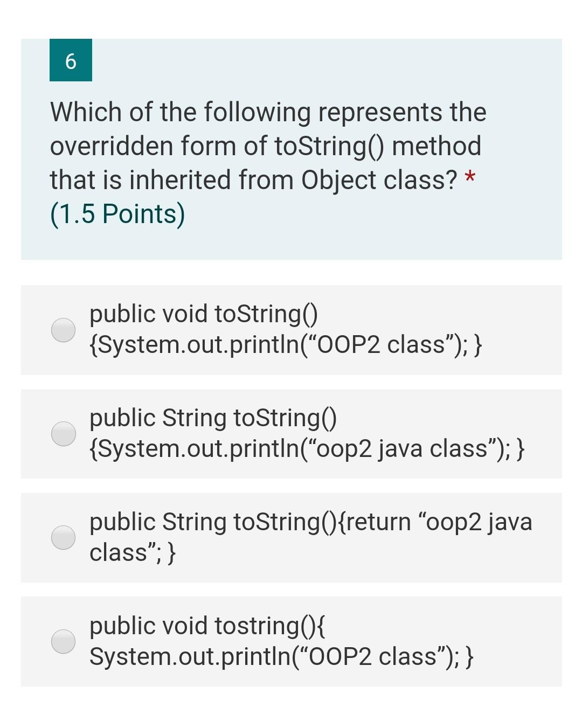Click the red required asterisk
582x728 pixels.
coord(470,177)
